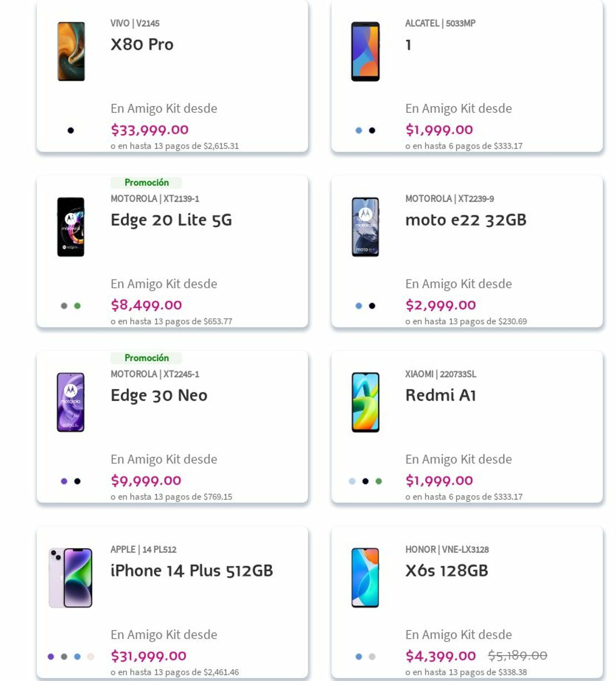The height and width of the screenshot is (681, 616).
Task: Click the purple Edge 30 Neo phone image
Action: coord(71,402)
